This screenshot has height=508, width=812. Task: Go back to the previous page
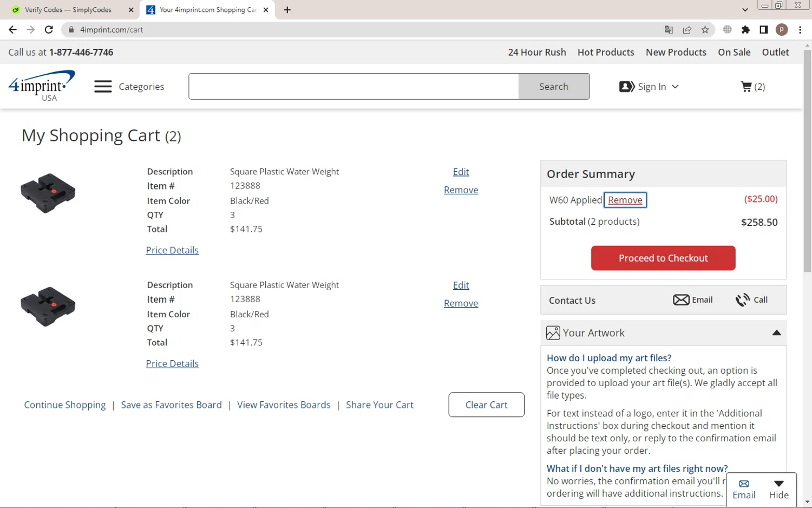(x=13, y=30)
